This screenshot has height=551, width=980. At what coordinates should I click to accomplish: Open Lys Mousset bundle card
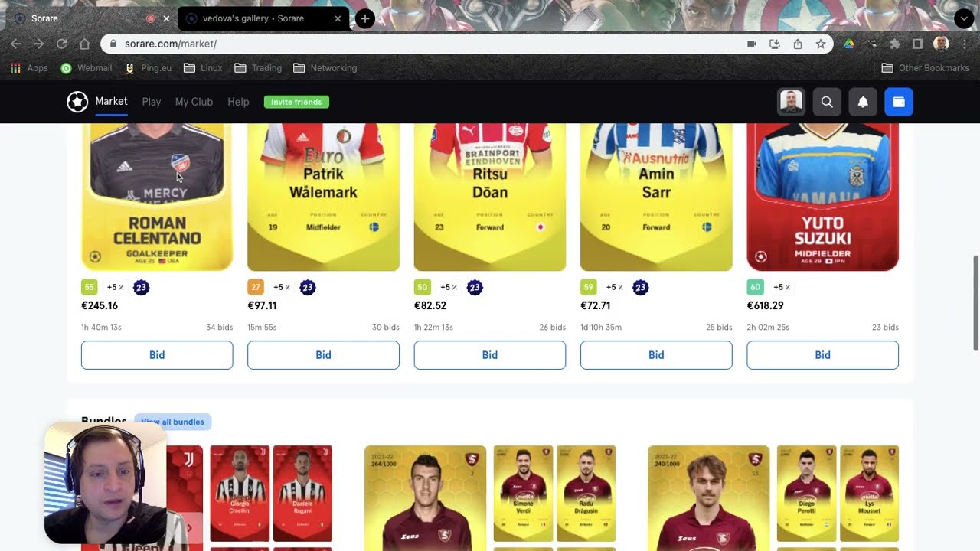(x=869, y=494)
